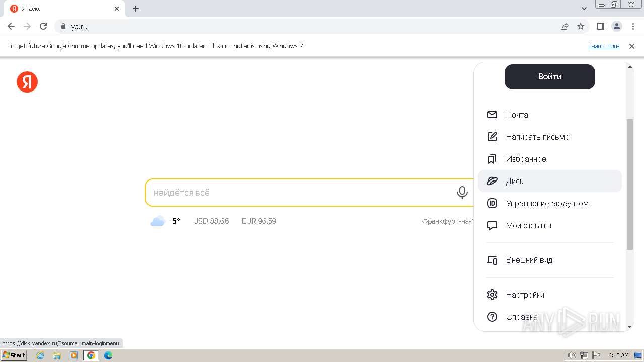The image size is (644, 362).
Task: Open Windows Media Player from the taskbar
Action: point(74,355)
